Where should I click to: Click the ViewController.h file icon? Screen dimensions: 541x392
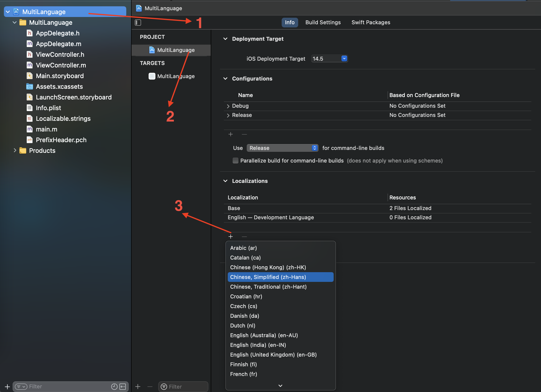coord(29,54)
